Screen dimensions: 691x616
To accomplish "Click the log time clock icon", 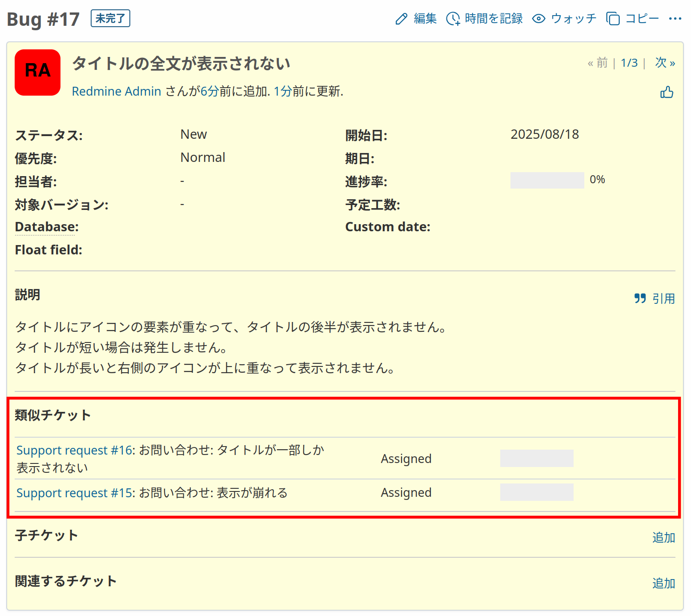I will (453, 19).
